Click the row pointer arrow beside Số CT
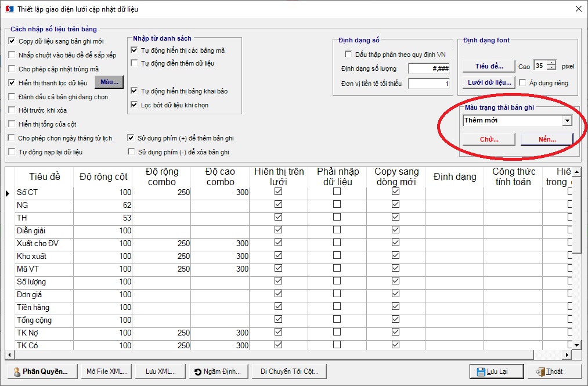Image resolution: width=588 pixels, height=386 pixels. click(8, 193)
